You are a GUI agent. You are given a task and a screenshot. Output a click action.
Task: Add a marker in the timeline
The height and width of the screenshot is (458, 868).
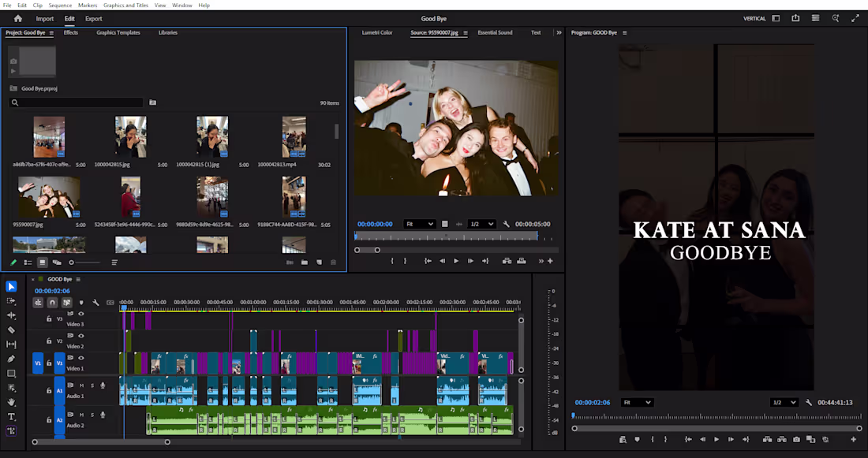pyautogui.click(x=81, y=303)
